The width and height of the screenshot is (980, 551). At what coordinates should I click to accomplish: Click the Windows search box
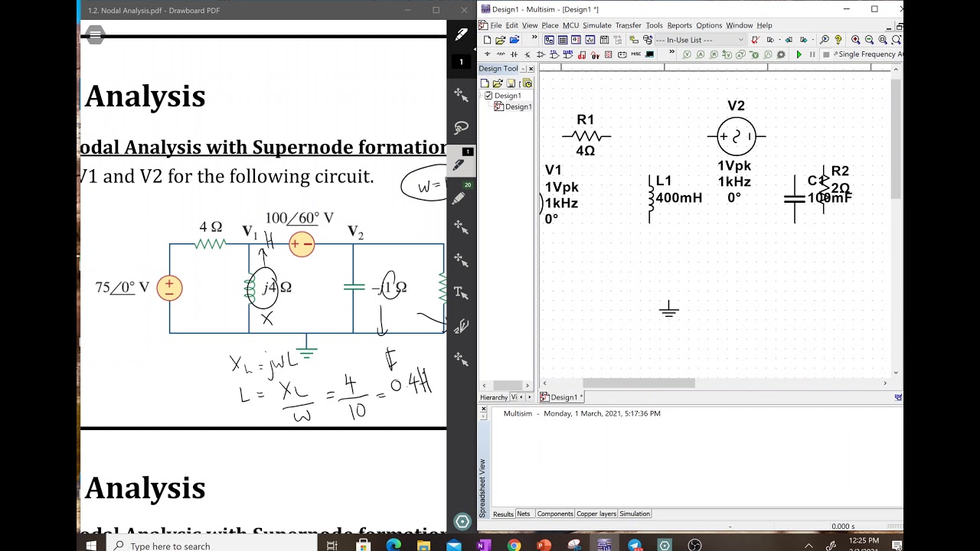click(x=211, y=546)
